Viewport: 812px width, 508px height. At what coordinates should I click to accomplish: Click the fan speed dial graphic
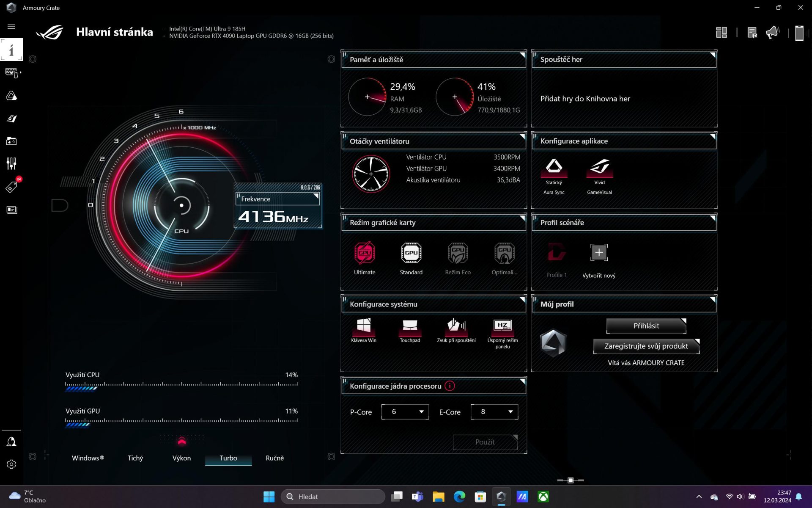click(371, 174)
